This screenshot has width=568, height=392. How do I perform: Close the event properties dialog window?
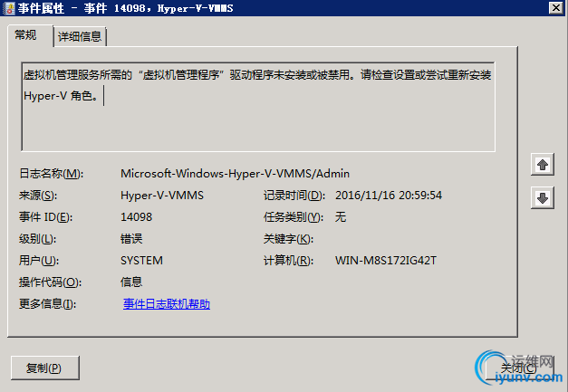click(x=556, y=7)
